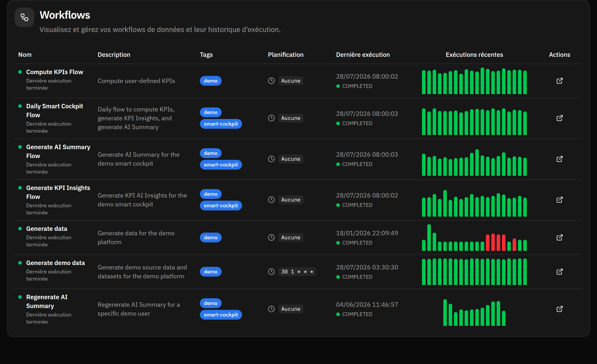
Task: Click green status dot beside Generate demo data
Action: [20, 263]
